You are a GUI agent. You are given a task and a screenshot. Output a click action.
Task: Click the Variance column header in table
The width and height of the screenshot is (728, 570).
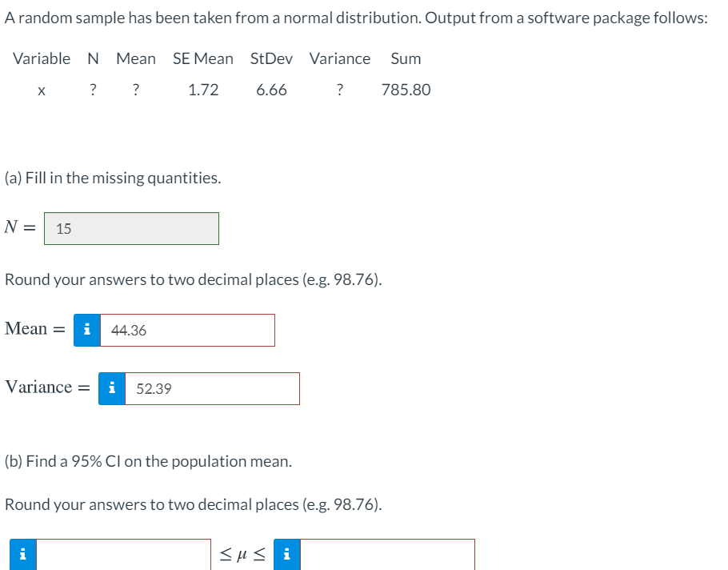coord(340,58)
